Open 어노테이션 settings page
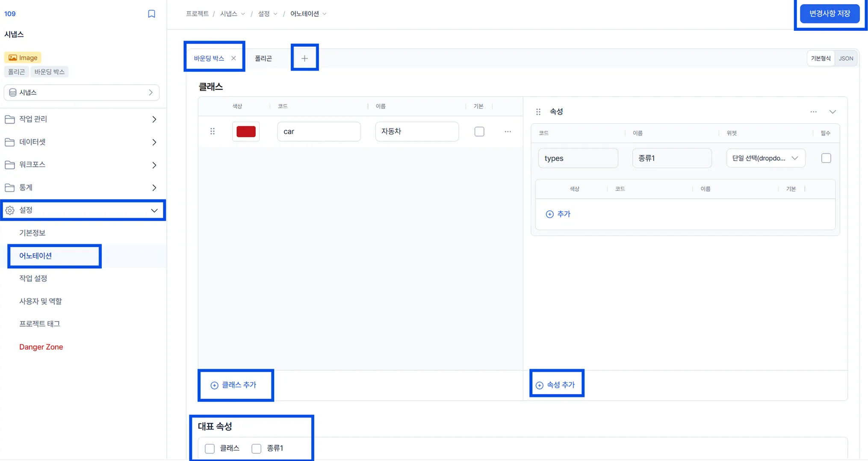 [x=35, y=256]
